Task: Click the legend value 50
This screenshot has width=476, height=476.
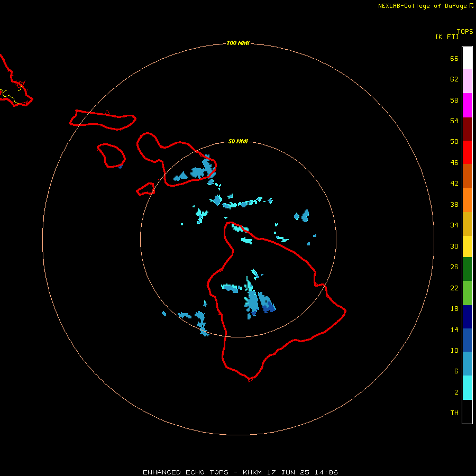Action: click(454, 142)
